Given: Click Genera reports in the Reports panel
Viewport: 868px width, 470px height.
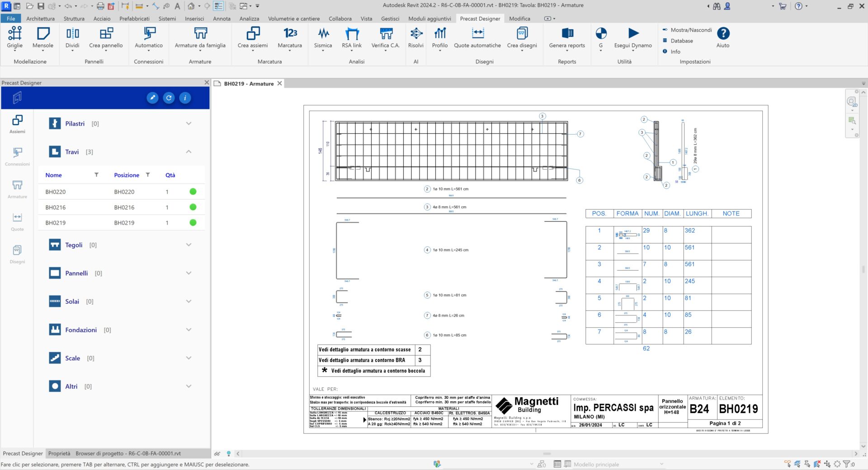Looking at the screenshot, I should pos(567,38).
